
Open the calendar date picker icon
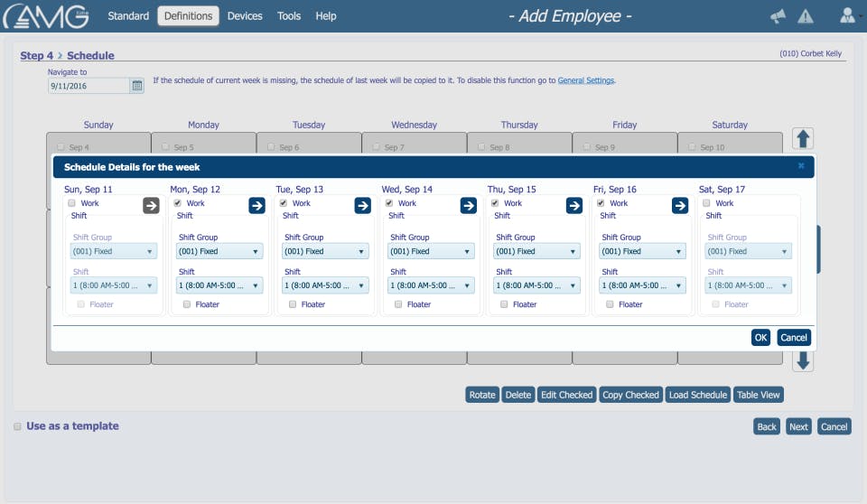tap(137, 86)
